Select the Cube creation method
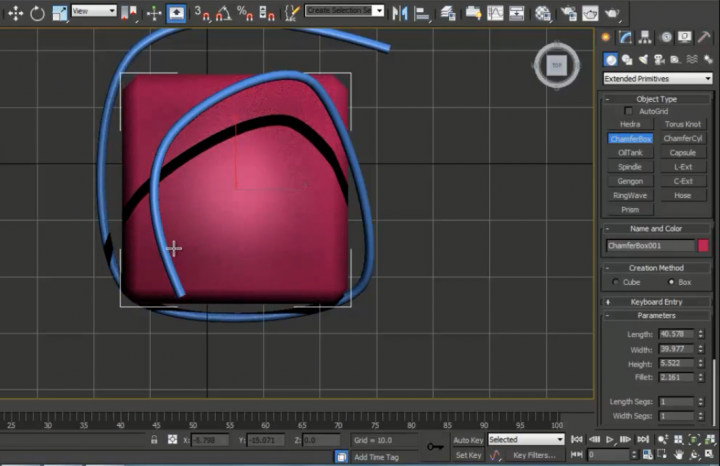The height and width of the screenshot is (466, 720). pyautogui.click(x=617, y=282)
